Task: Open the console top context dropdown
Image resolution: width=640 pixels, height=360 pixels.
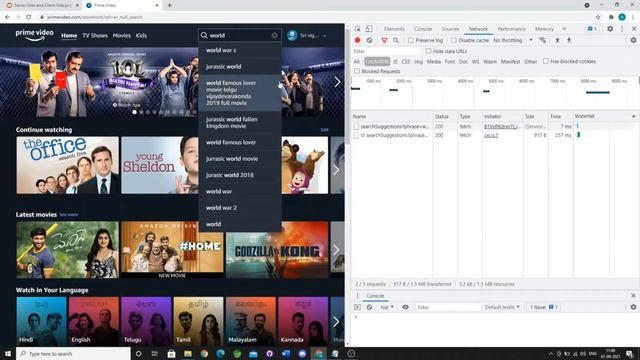Action: tap(387, 307)
